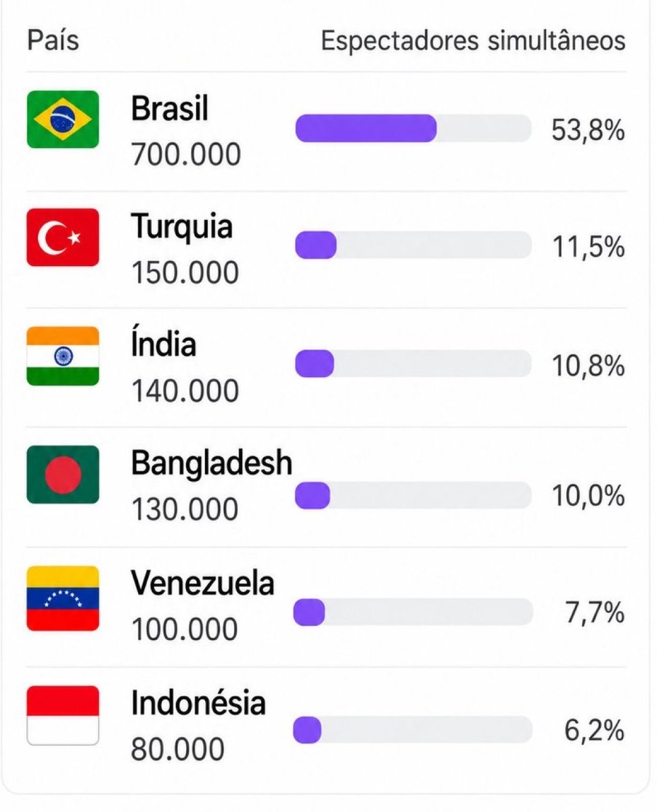Open the Brasil country name
Viewport: 657px width, 812px height.
170,108
